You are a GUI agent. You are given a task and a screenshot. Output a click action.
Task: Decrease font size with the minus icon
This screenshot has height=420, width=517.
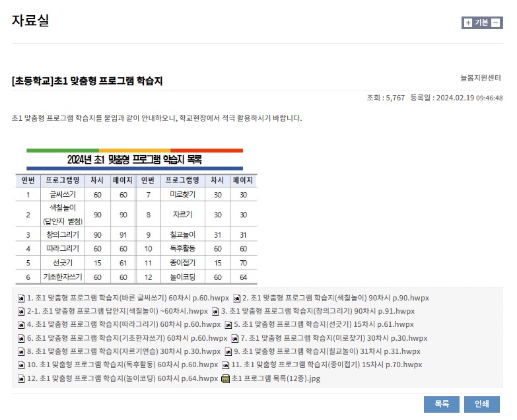point(496,22)
